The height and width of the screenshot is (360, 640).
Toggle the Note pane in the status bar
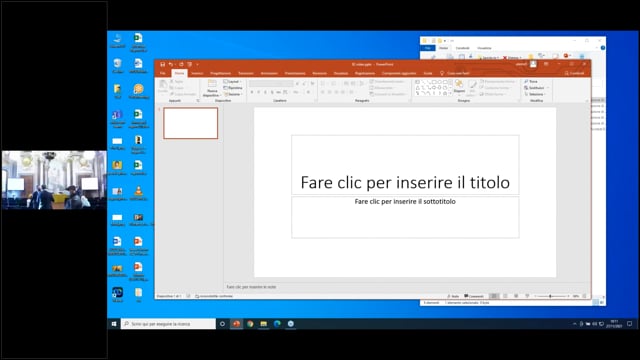pyautogui.click(x=453, y=296)
